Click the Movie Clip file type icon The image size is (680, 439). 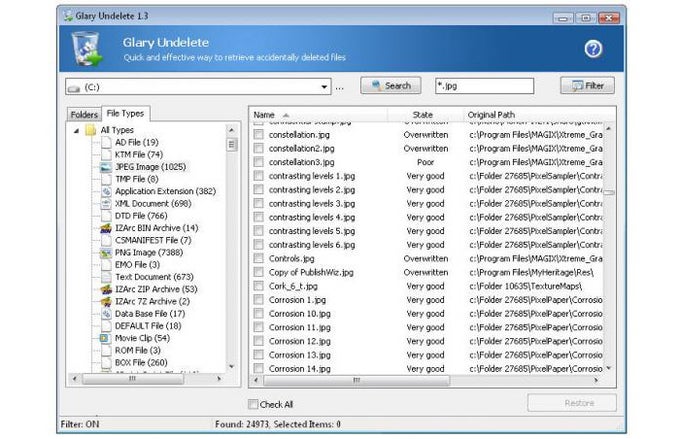[106, 338]
